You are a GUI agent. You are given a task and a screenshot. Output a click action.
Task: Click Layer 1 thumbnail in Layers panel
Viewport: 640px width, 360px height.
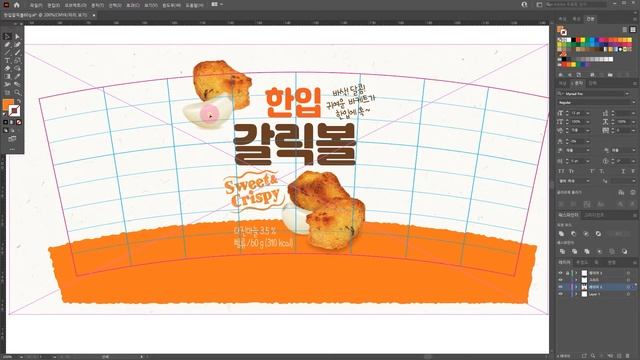pos(584,294)
